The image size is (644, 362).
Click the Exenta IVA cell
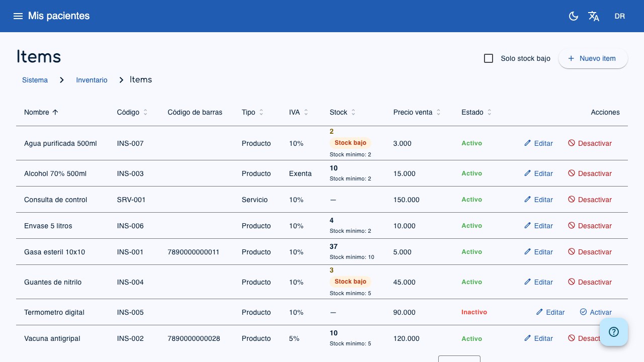pyautogui.click(x=300, y=173)
